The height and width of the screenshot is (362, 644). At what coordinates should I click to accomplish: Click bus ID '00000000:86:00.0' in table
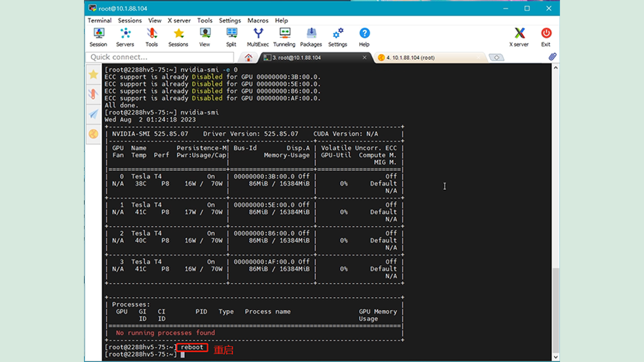[264, 233]
